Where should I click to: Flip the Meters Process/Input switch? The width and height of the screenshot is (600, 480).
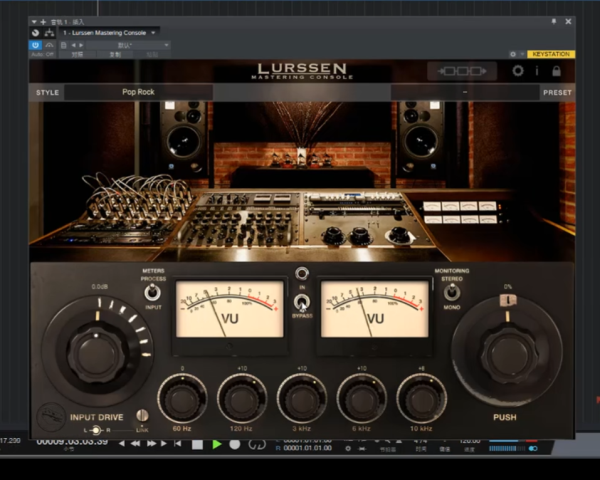coord(152,293)
